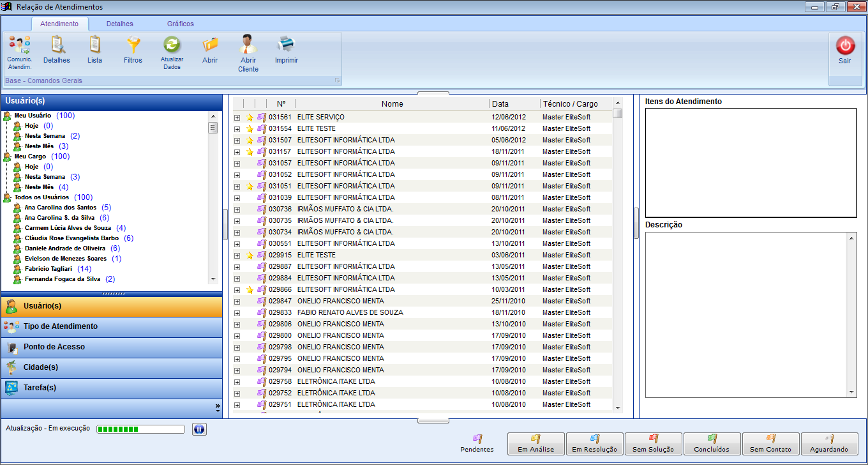The width and height of the screenshot is (868, 465).
Task: Open the Tipo de Atendimento panel
Action: pos(112,326)
